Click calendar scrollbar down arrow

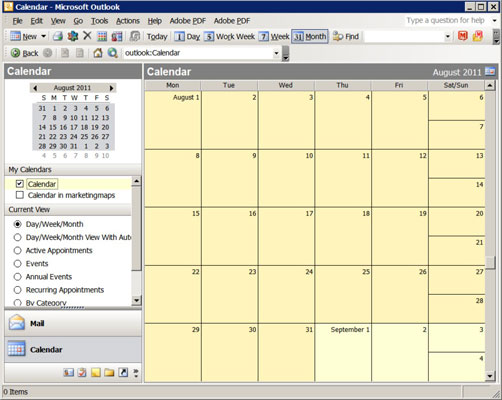click(490, 377)
